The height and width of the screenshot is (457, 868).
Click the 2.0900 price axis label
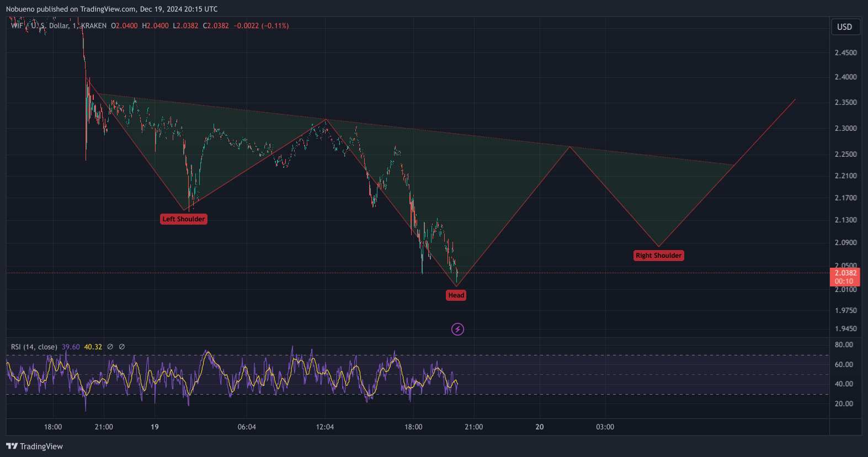pos(845,242)
